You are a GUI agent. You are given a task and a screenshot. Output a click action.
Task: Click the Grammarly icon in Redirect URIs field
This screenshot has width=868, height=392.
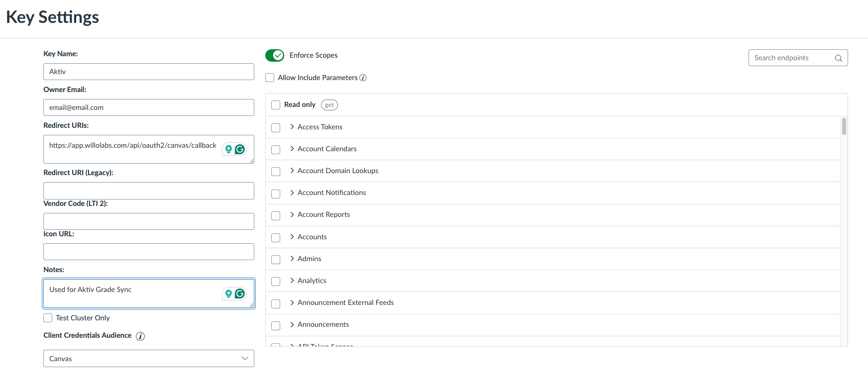[x=240, y=149]
